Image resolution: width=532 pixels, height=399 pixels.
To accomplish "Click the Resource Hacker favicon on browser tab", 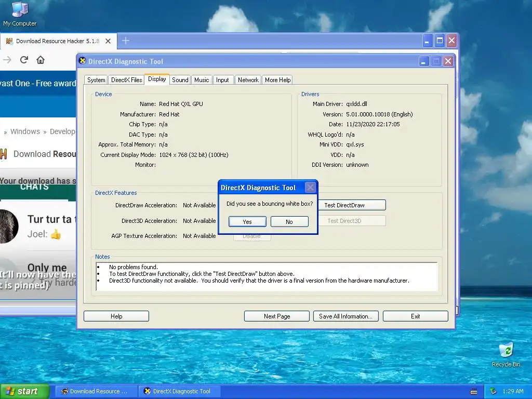I will click(9, 41).
